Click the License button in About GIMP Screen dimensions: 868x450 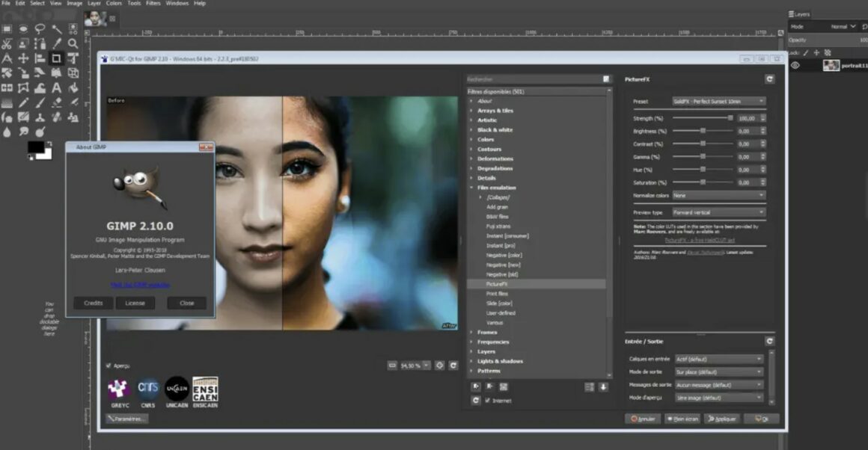[x=135, y=303]
